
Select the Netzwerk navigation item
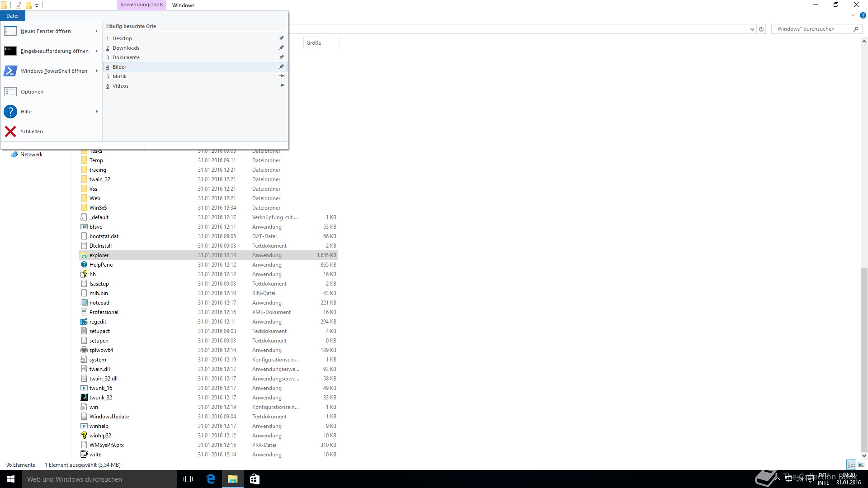point(27,155)
